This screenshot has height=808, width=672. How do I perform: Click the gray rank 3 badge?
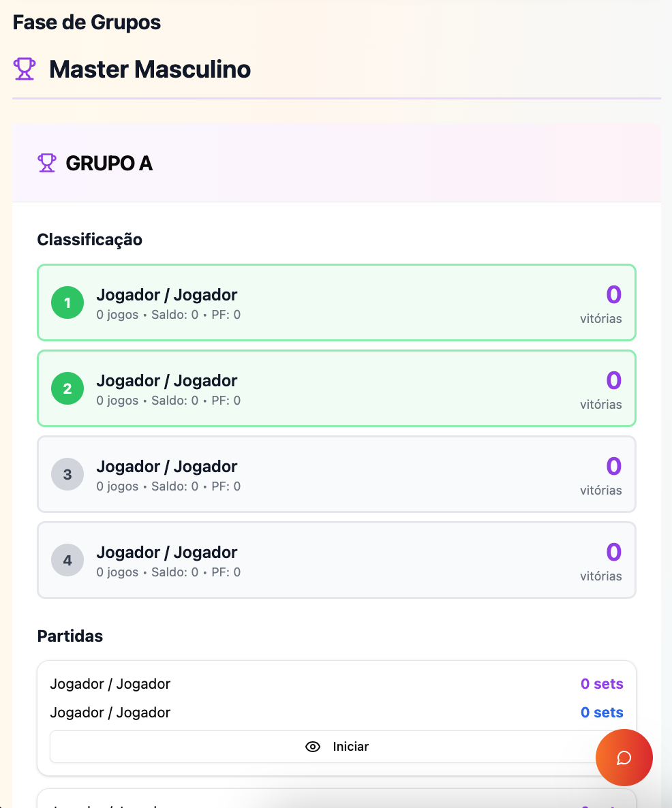click(x=67, y=474)
